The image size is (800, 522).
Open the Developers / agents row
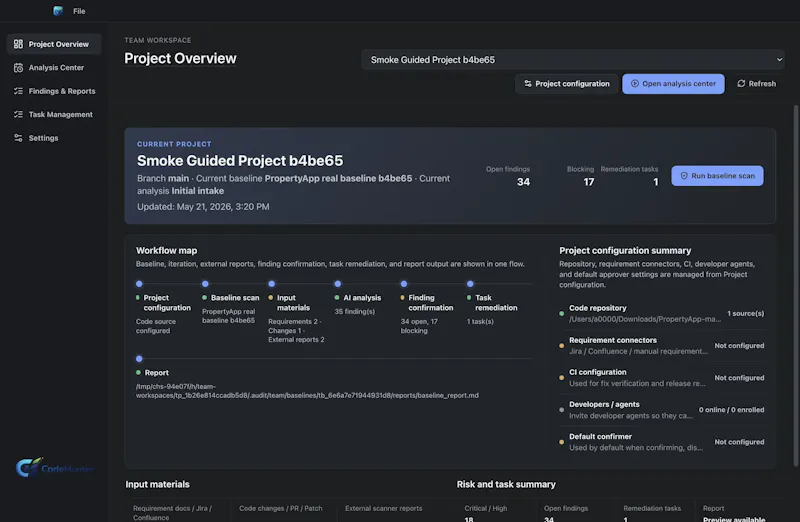click(x=662, y=410)
